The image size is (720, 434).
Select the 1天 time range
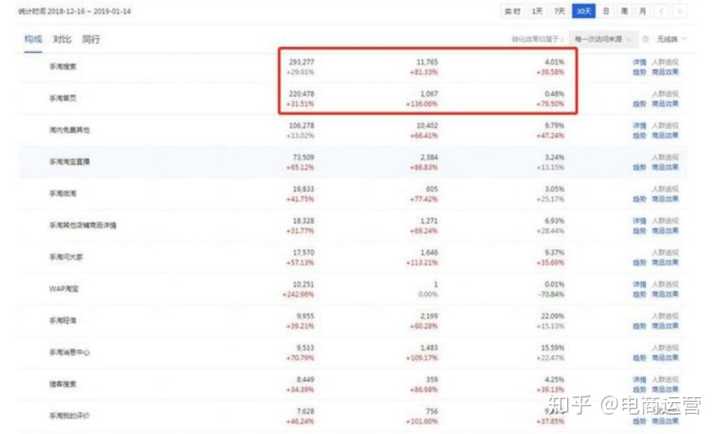click(x=537, y=11)
